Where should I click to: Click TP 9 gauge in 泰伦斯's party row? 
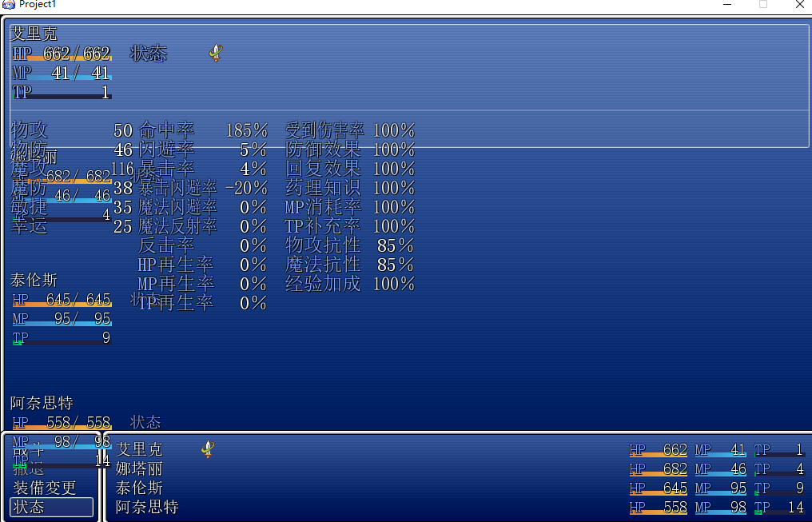tap(779, 488)
